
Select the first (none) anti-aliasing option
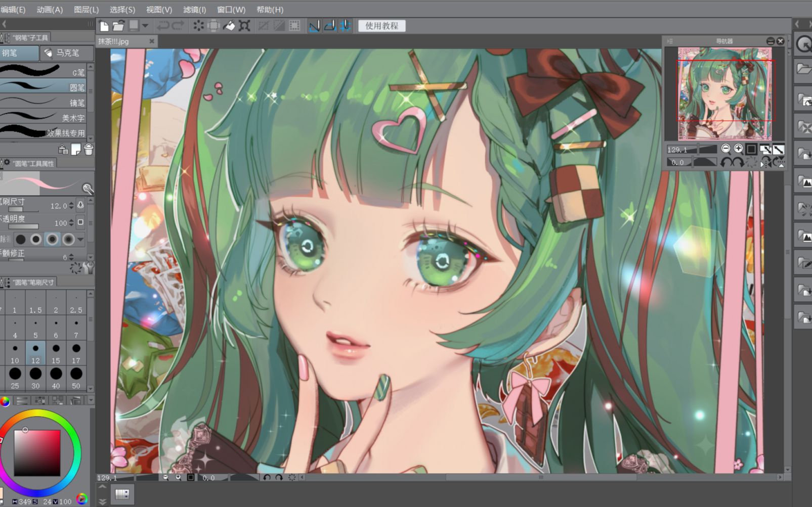click(21, 239)
